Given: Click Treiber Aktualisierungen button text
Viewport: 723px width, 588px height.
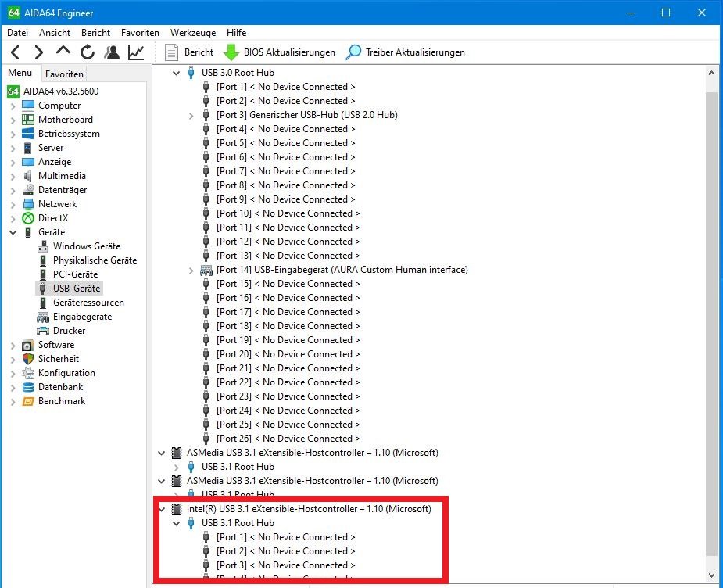Looking at the screenshot, I should coord(415,52).
